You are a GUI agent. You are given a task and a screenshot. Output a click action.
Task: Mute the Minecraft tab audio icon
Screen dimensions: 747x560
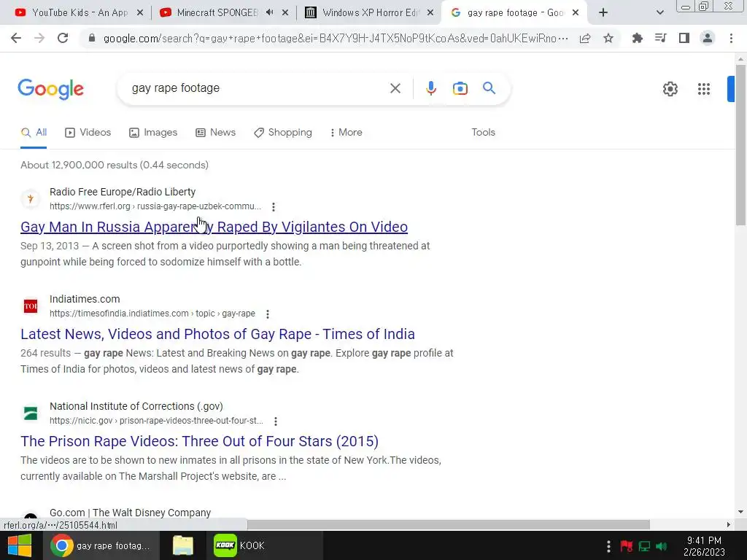(x=270, y=12)
